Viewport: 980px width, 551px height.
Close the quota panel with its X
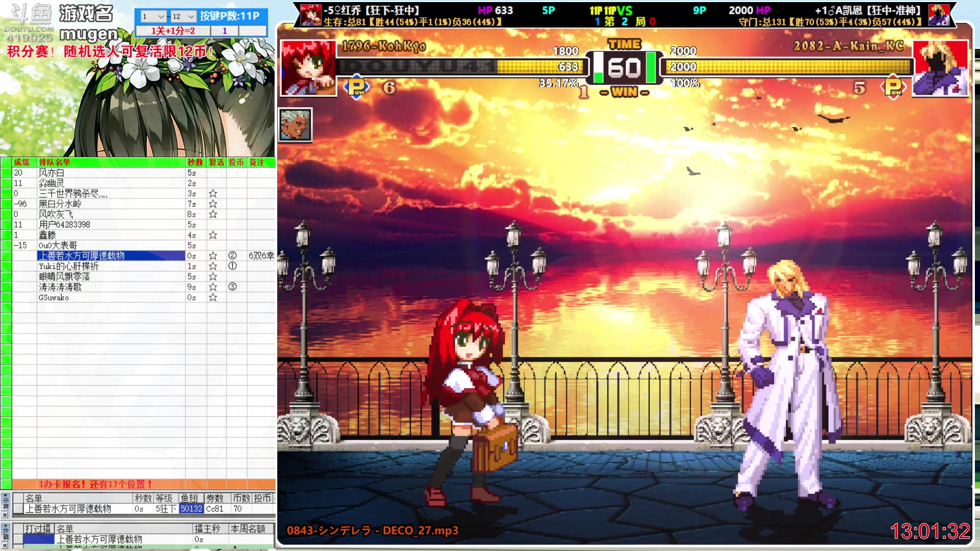[x=5, y=544]
